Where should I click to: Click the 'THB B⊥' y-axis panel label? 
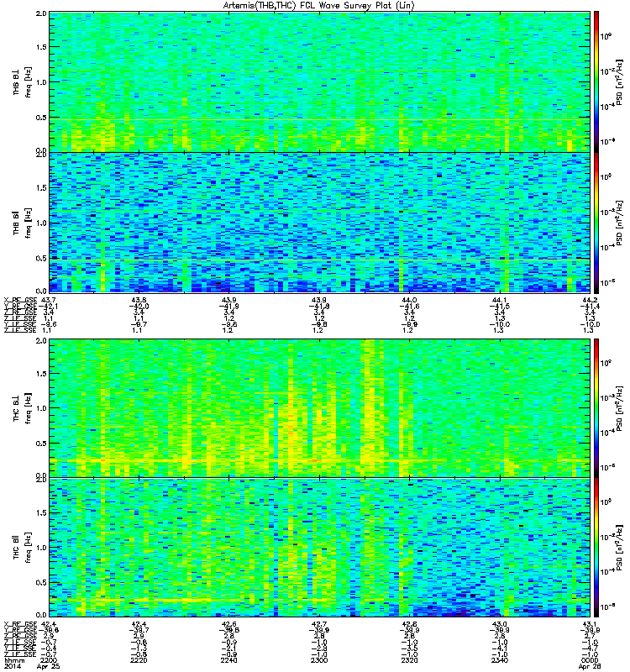coord(16,81)
